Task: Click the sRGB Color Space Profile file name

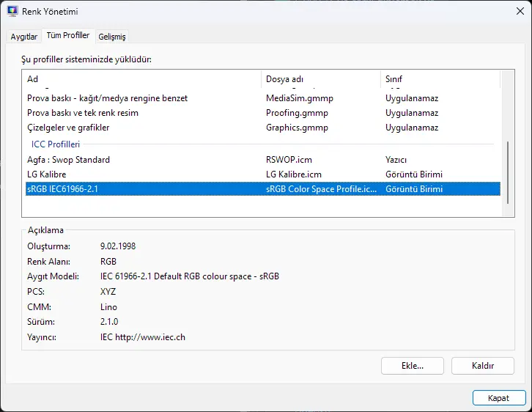Action: click(321, 188)
